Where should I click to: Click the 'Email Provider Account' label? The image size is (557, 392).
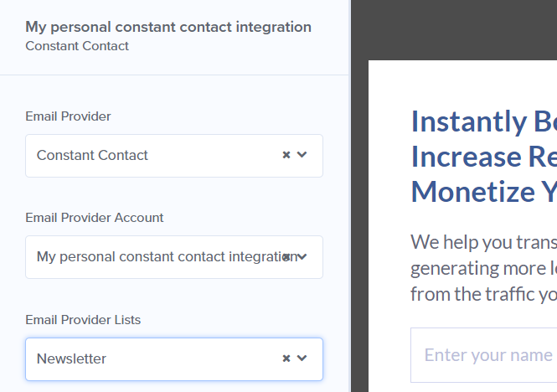tap(95, 218)
